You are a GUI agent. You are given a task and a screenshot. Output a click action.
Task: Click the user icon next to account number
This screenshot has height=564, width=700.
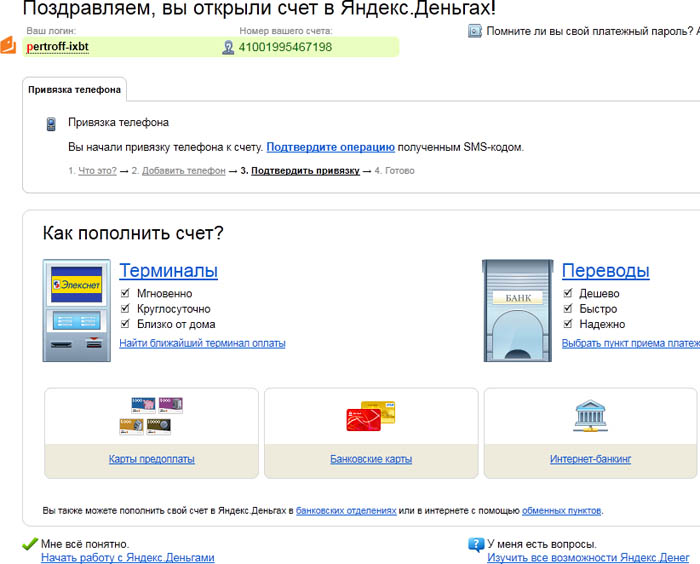[228, 47]
